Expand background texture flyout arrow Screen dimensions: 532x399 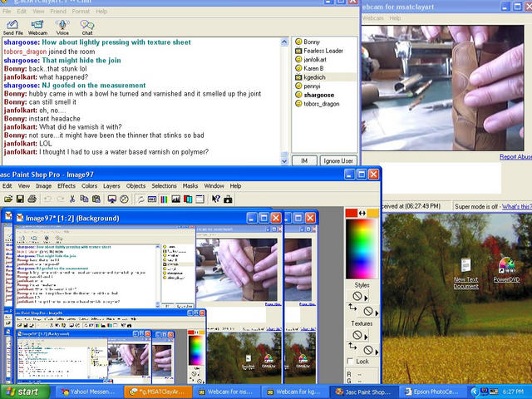click(377, 352)
